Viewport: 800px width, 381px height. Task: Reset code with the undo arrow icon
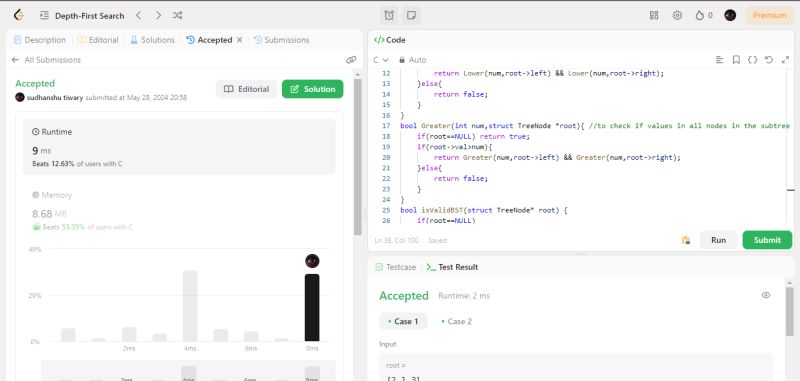pos(768,60)
